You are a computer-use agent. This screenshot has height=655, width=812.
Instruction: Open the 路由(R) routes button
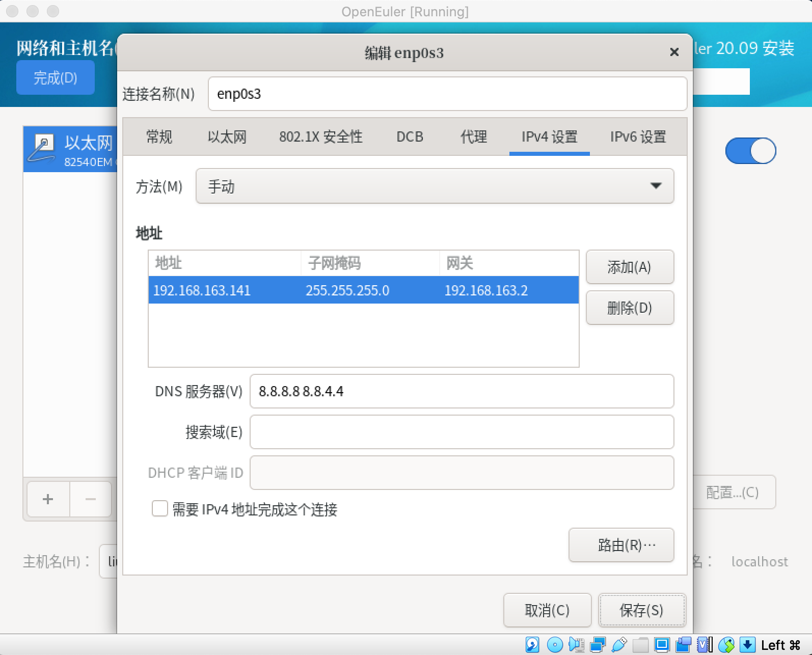(621, 545)
